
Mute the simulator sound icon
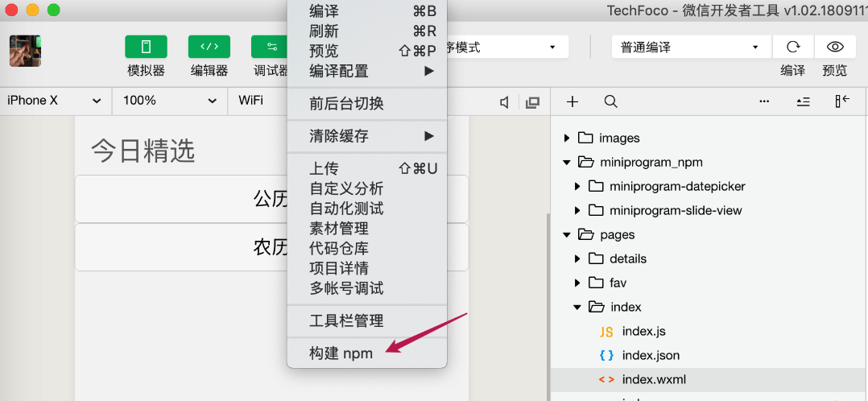505,102
